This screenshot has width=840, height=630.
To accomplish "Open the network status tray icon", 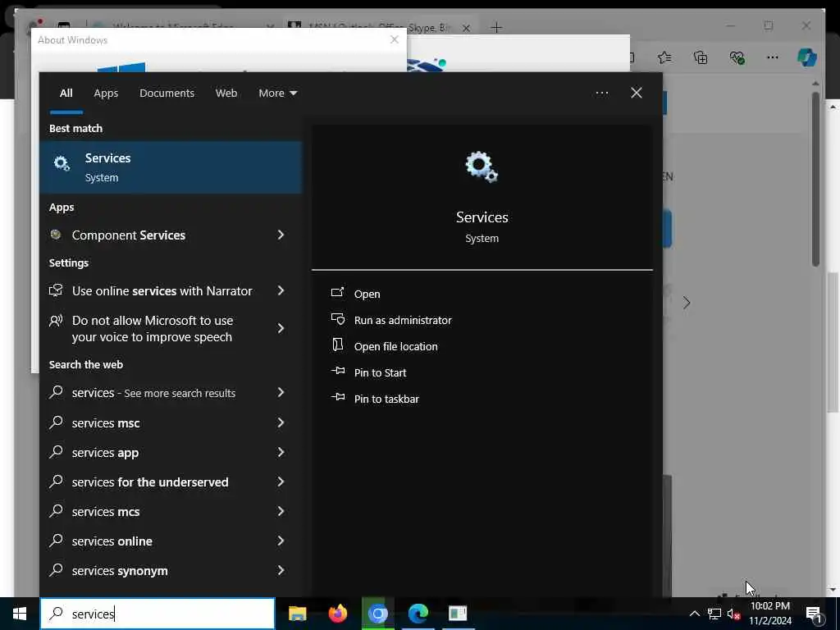I will [714, 614].
